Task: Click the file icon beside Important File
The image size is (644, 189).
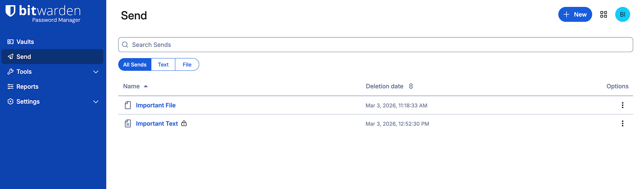Action: click(128, 105)
